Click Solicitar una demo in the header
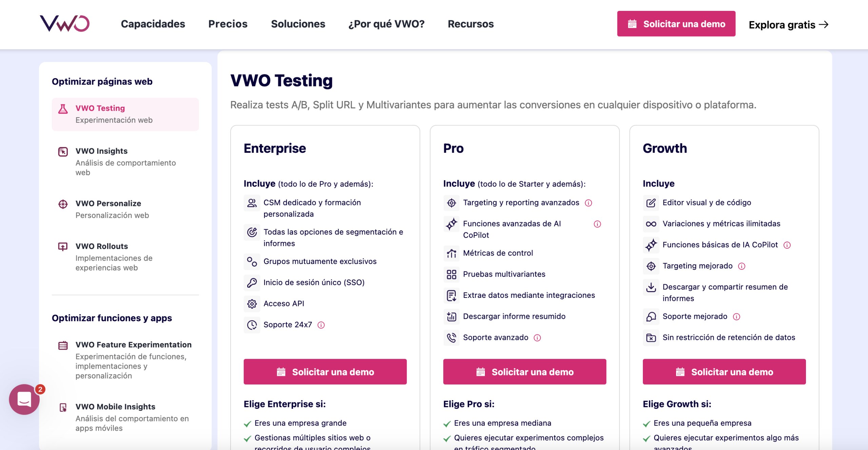This screenshot has height=450, width=868. [x=676, y=24]
